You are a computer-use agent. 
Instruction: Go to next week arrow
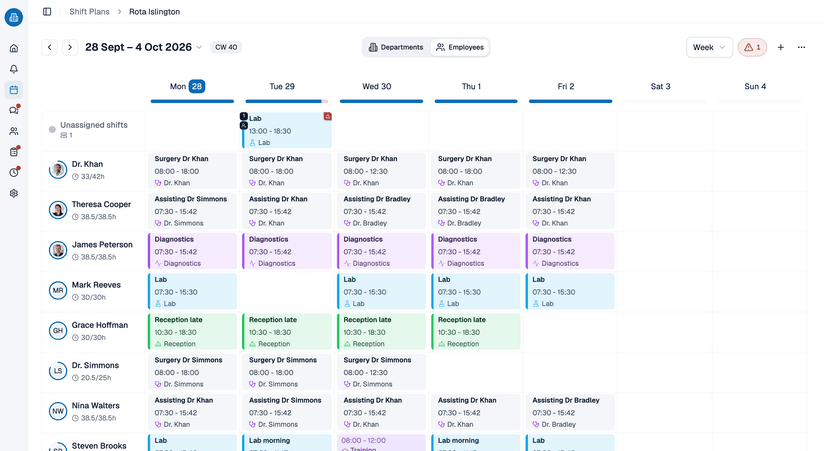[x=70, y=47]
